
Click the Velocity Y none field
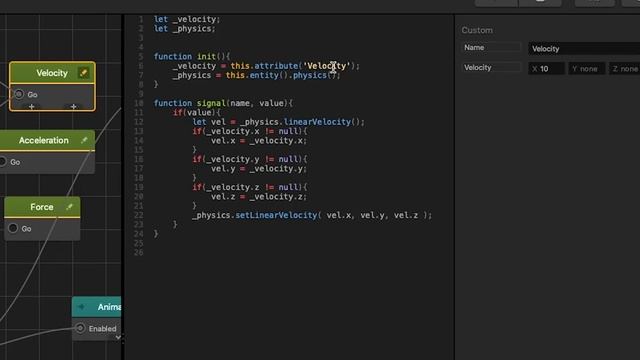tap(587, 69)
